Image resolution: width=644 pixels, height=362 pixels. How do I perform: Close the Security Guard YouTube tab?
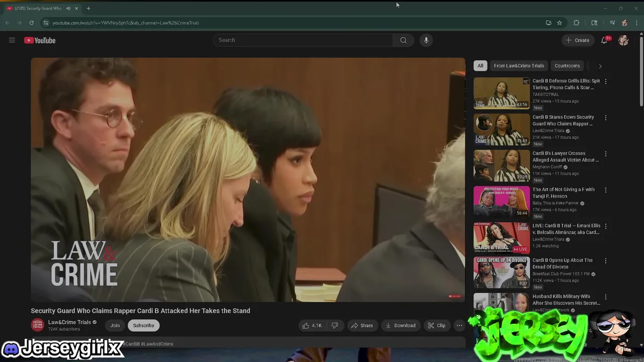click(76, 8)
